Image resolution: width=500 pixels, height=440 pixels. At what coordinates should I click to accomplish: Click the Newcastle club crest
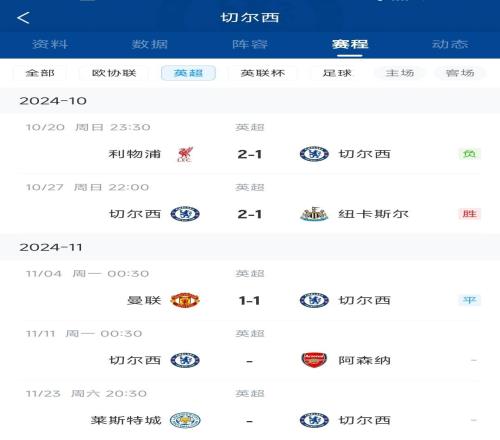tap(314, 214)
